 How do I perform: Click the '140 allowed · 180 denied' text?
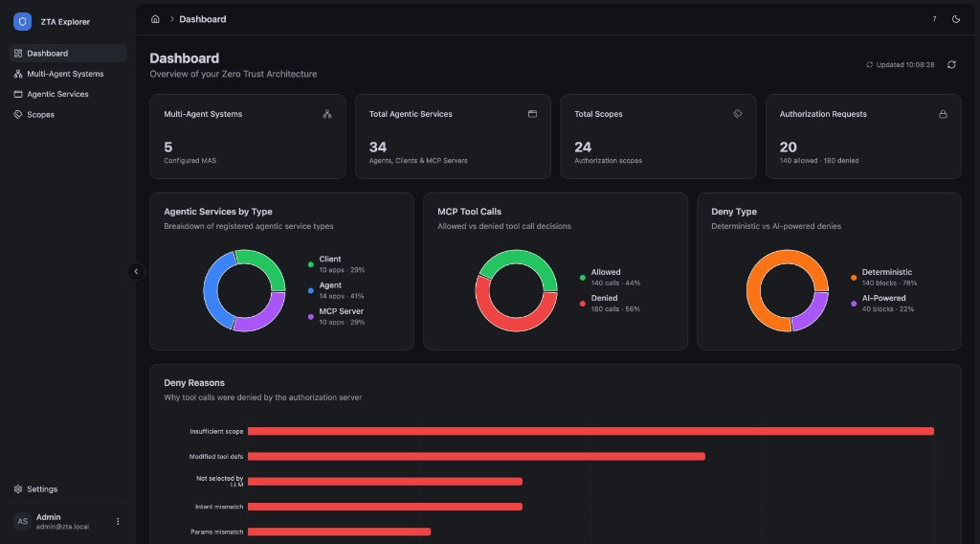(x=819, y=161)
